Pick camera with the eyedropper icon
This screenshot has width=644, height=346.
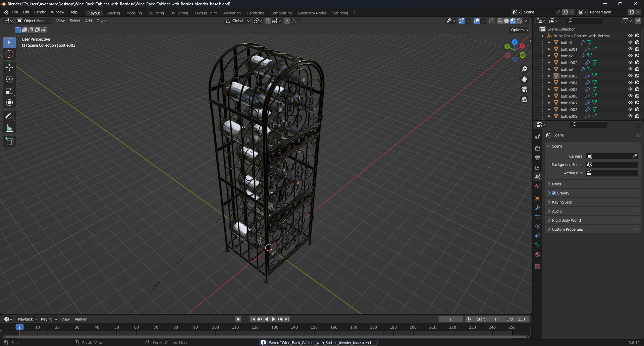(x=635, y=156)
